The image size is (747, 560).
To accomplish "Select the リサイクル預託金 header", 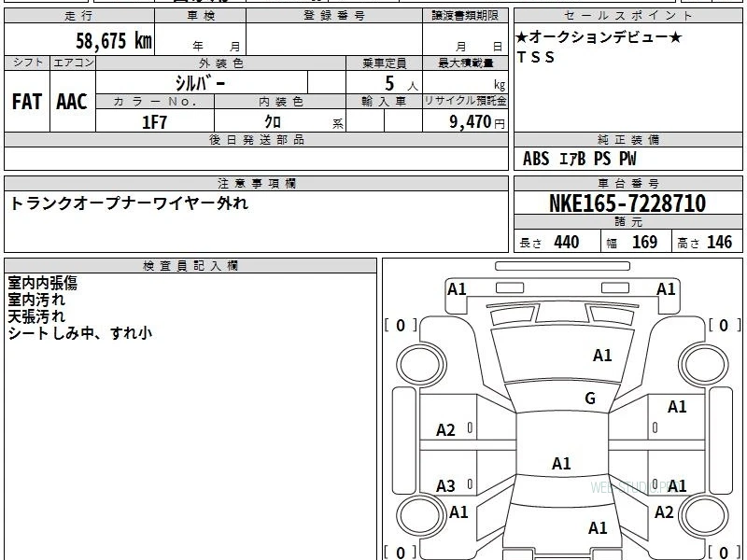I will tap(465, 102).
